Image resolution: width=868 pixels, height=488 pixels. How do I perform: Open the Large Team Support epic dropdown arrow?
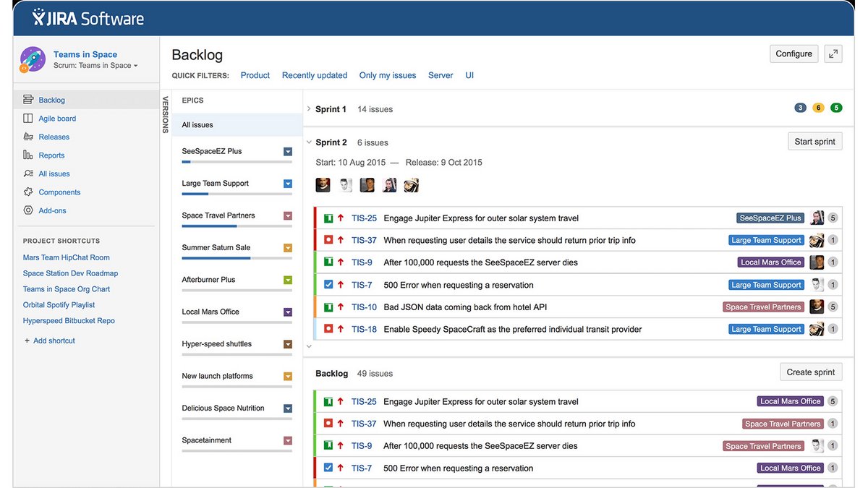[288, 184]
